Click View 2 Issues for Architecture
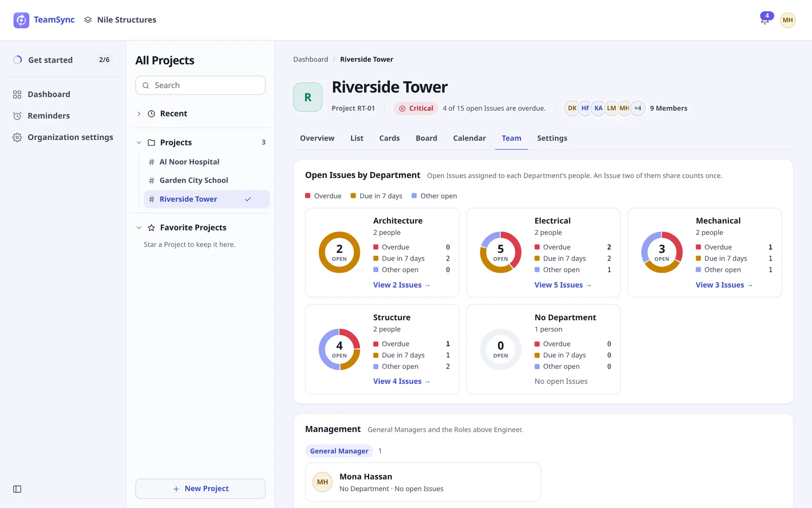Image resolution: width=812 pixels, height=508 pixels. coord(401,285)
